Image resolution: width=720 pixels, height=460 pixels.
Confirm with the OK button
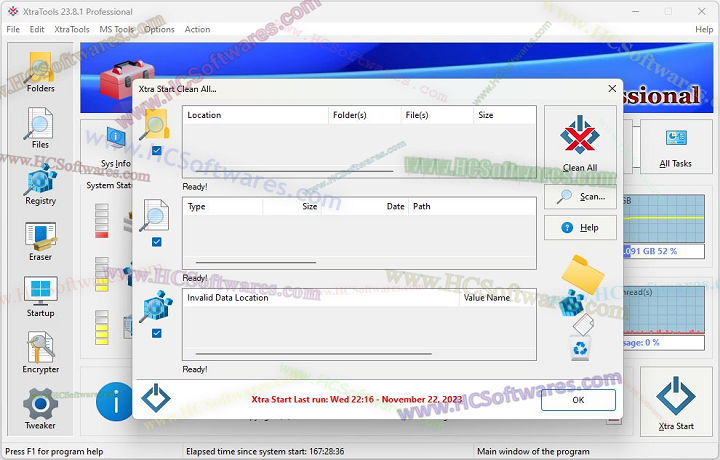pyautogui.click(x=578, y=400)
